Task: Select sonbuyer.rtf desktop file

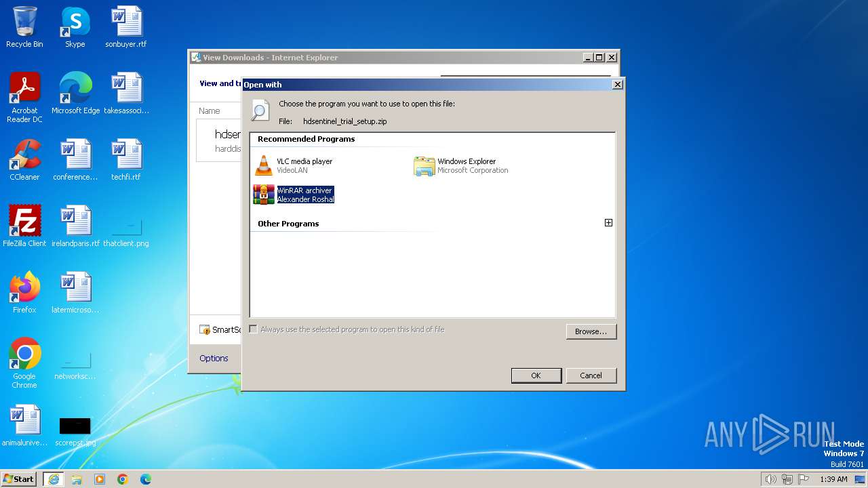Action: point(126,27)
